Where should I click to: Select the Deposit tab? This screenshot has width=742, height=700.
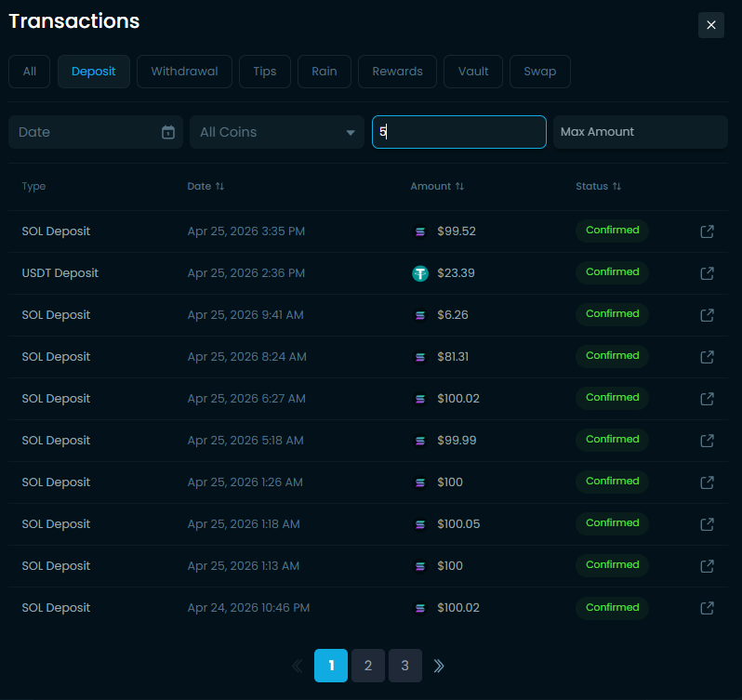point(94,72)
